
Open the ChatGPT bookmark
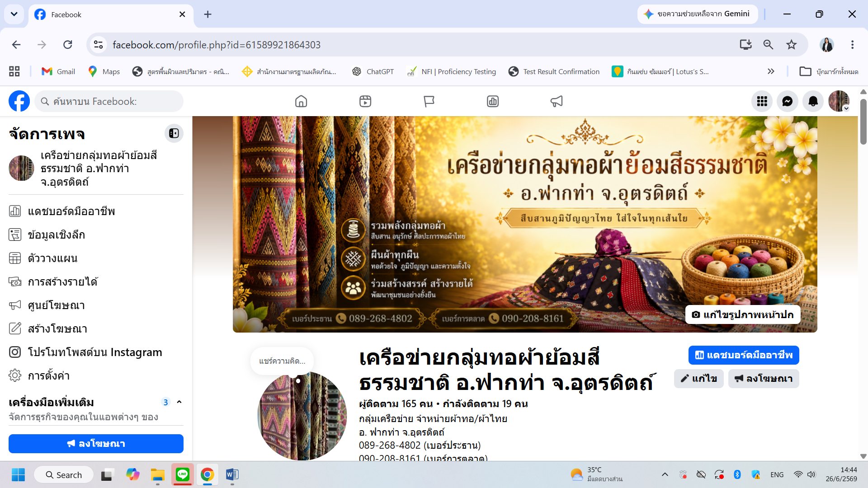(373, 71)
